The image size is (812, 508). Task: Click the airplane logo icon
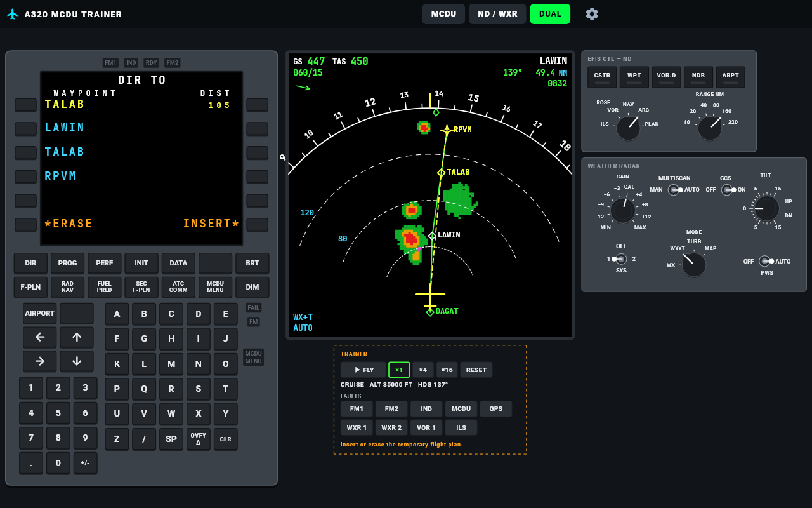(x=13, y=14)
